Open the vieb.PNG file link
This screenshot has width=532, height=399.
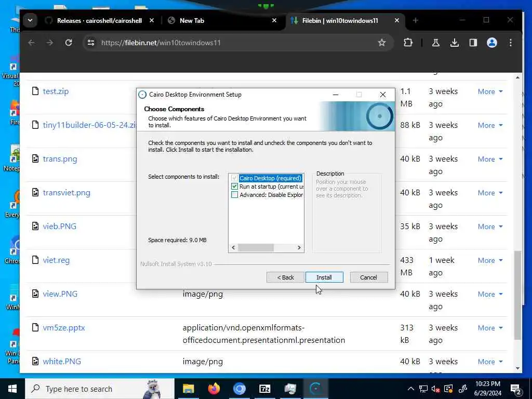(x=59, y=227)
